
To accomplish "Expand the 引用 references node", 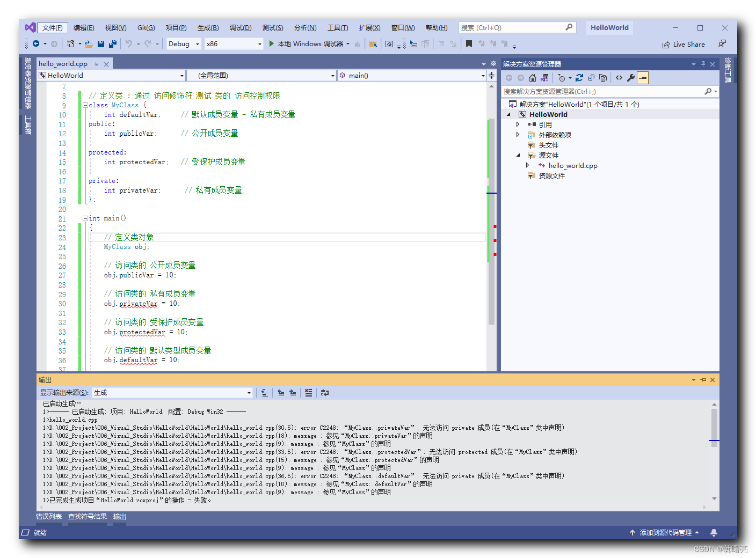I will click(x=518, y=124).
